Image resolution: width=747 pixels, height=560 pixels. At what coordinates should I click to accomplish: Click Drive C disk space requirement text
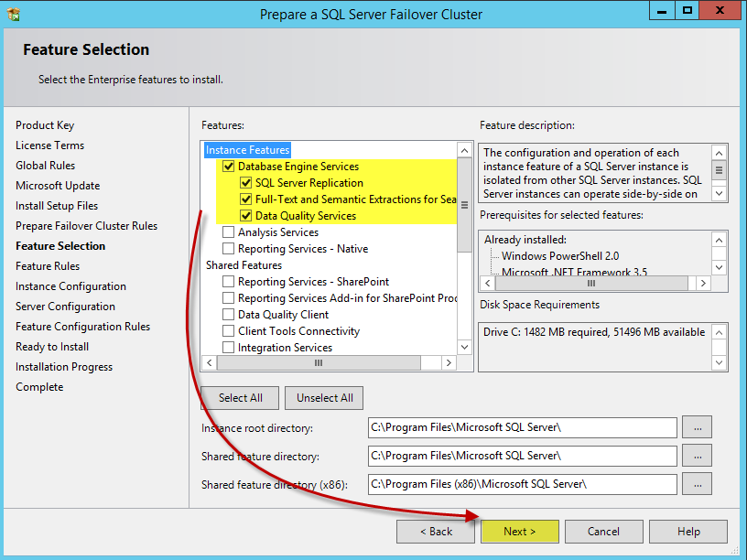pyautogui.click(x=594, y=332)
